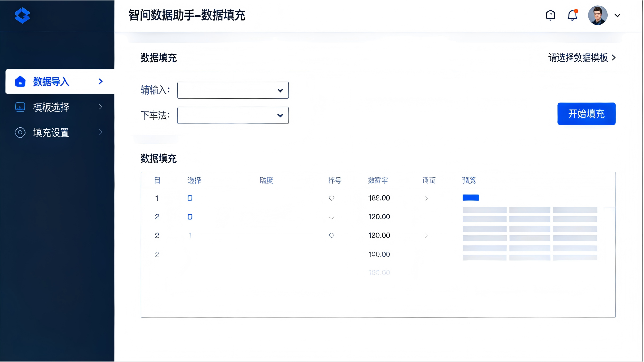Open the �García输入 dropdown box
Image resolution: width=644 pixels, height=362 pixels.
pyautogui.click(x=233, y=90)
